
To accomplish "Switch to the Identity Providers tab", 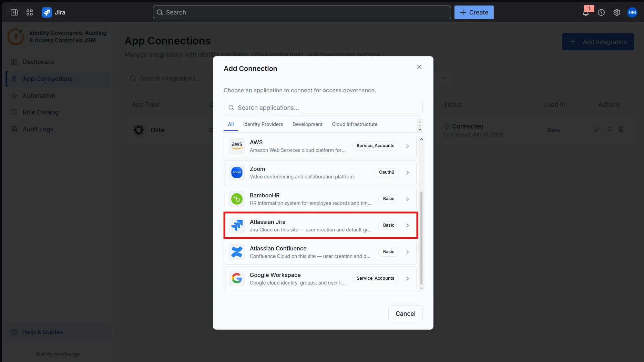I will coord(263,124).
